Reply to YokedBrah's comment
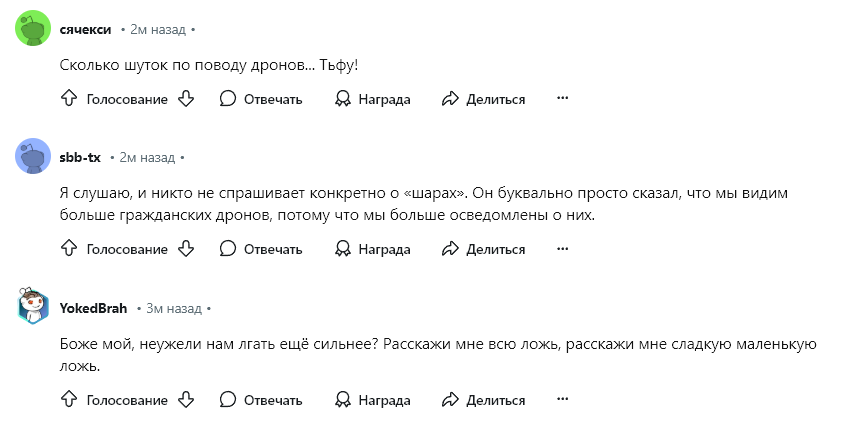Screen dimensions: 843x430 (x=261, y=400)
